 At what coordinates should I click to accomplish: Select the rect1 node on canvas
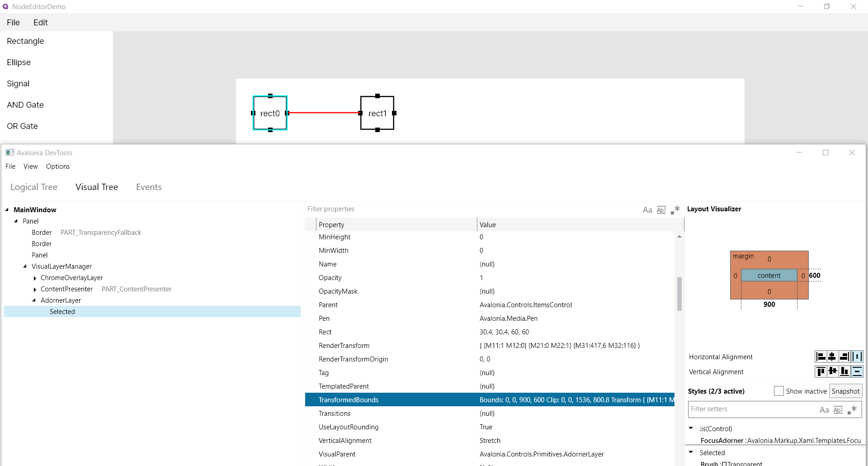(377, 113)
